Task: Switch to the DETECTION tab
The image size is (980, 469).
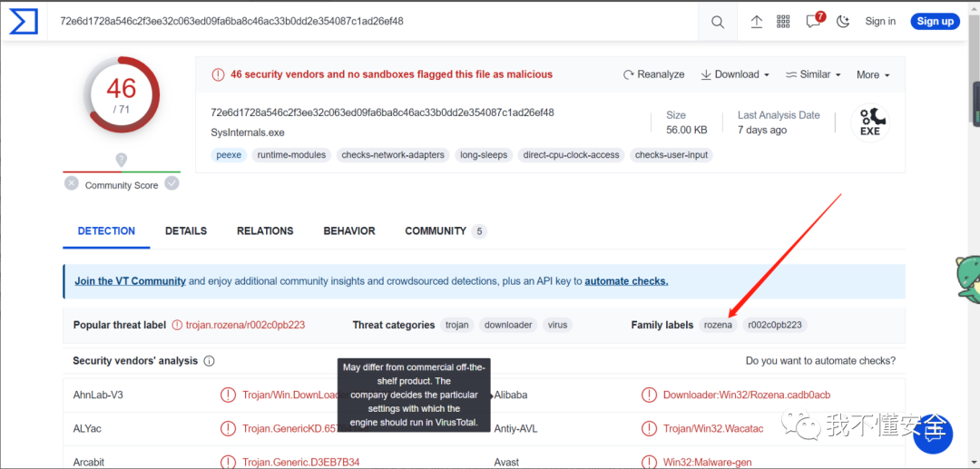Action: 106,231
